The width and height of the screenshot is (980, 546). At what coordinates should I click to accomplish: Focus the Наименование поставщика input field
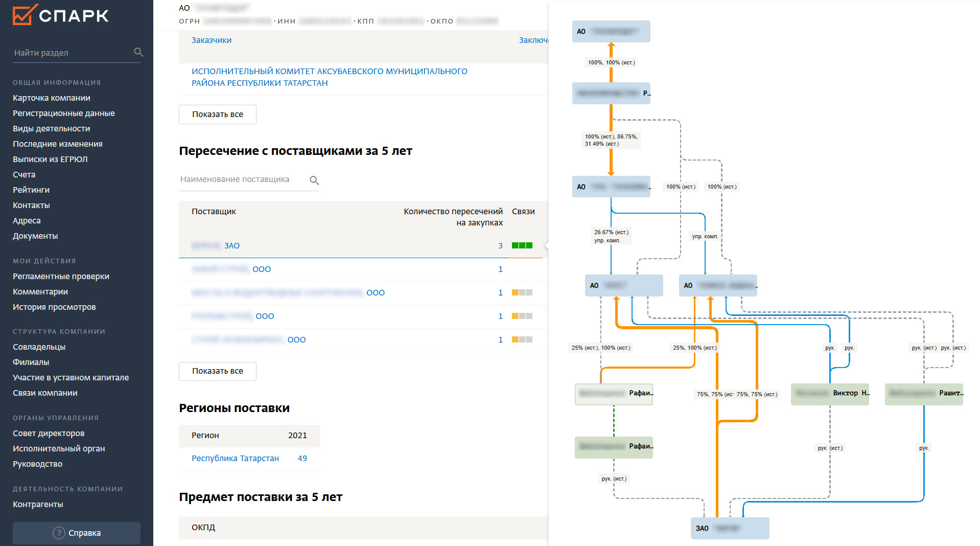243,179
